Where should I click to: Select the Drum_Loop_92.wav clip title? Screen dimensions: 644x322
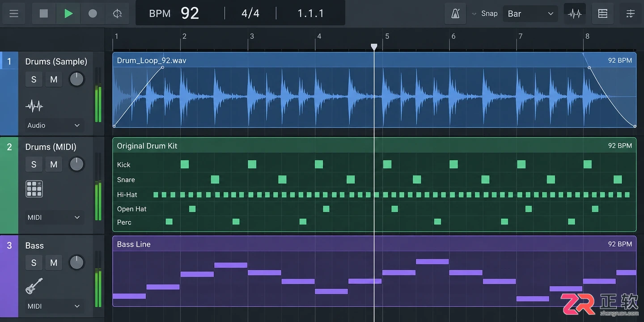(152, 60)
